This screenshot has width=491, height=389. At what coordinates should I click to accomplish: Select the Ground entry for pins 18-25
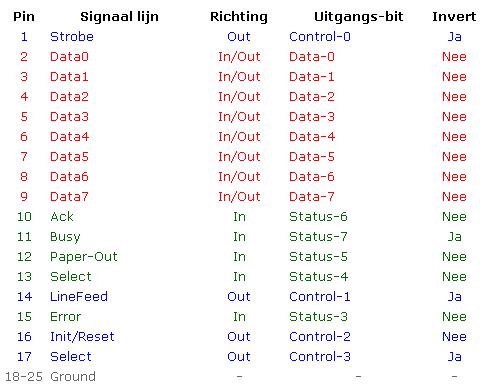tap(73, 377)
